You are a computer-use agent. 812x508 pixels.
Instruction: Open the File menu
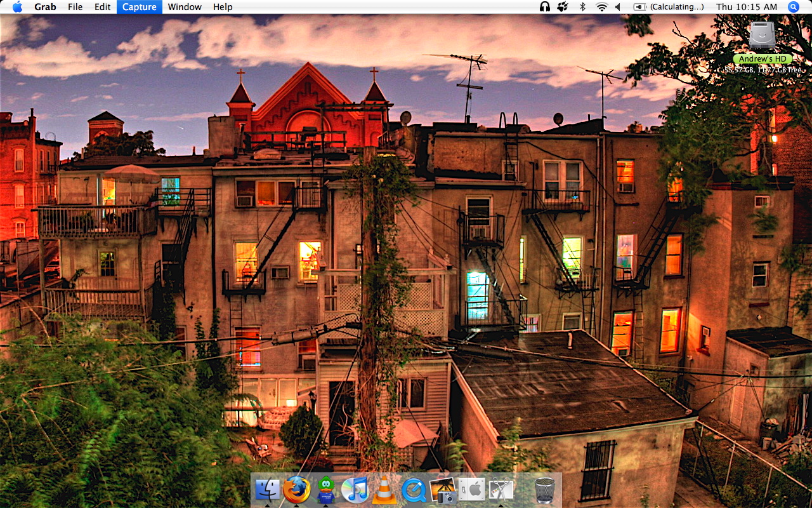tap(75, 7)
